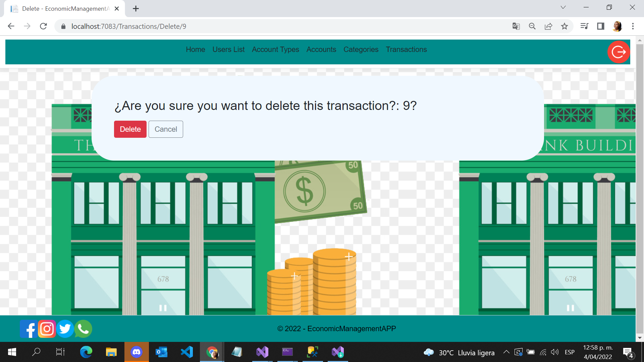Open the Google Translate icon in address bar
Screen dimensions: 644x362
516,26
